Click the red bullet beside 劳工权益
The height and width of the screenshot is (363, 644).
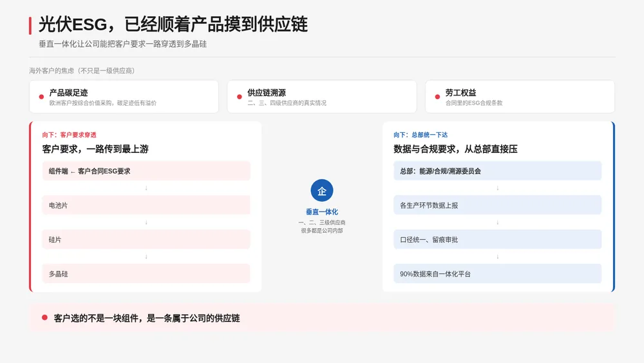(x=437, y=97)
